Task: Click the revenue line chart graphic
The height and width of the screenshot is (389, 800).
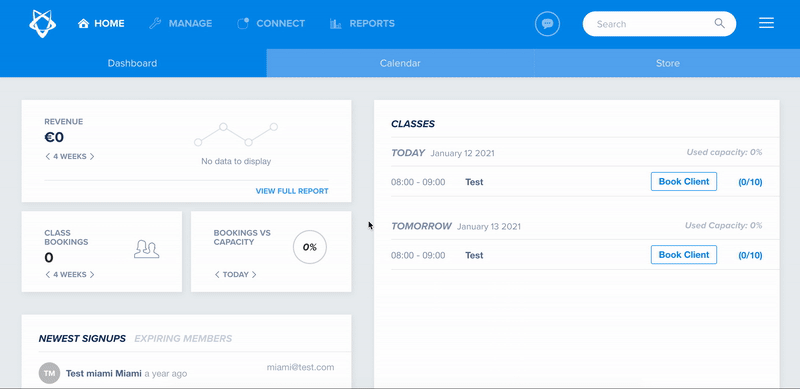Action: pos(236,134)
